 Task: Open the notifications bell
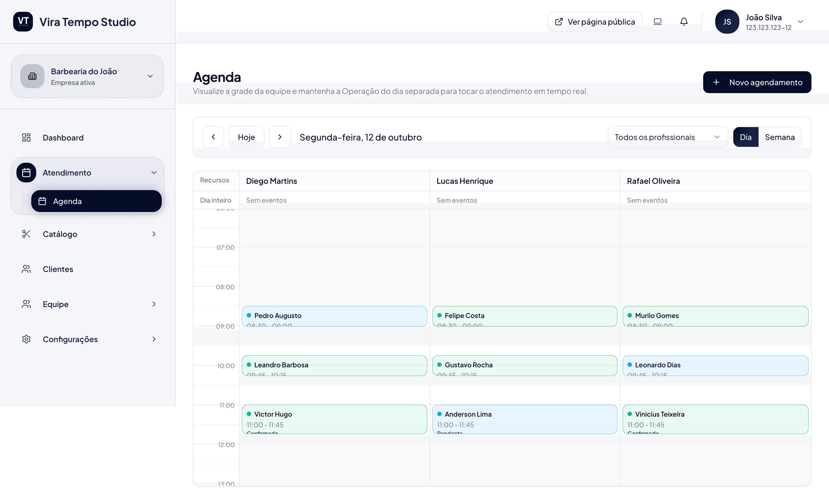pyautogui.click(x=684, y=22)
